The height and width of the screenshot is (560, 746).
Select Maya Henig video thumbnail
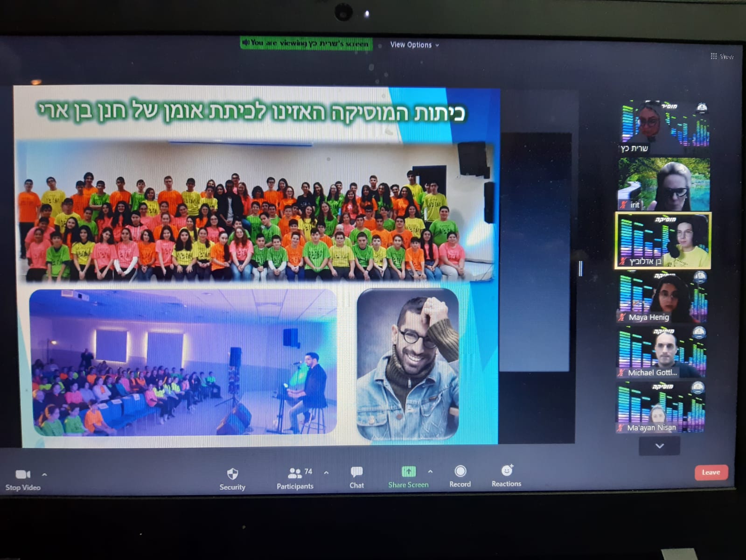pos(662,298)
